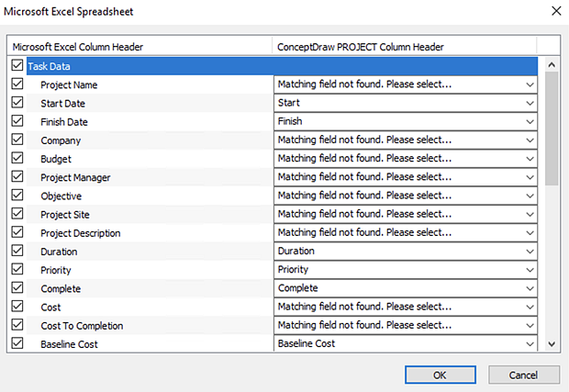The image size is (569, 392).
Task: Open the Company field dropdown
Action: [406, 140]
